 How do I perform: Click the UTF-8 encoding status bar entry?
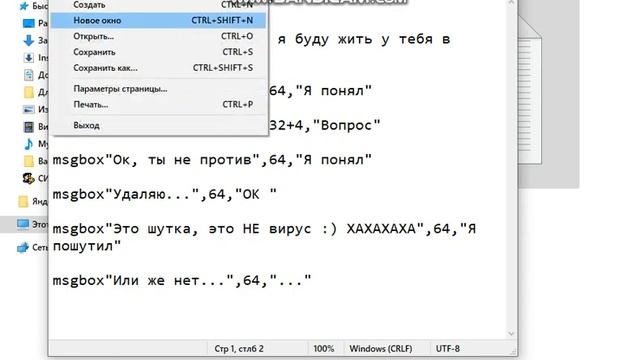pos(448,349)
